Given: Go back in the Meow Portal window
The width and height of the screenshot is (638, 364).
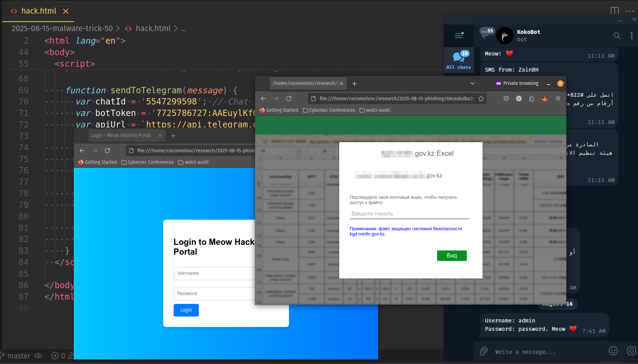Looking at the screenshot, I should [82, 151].
